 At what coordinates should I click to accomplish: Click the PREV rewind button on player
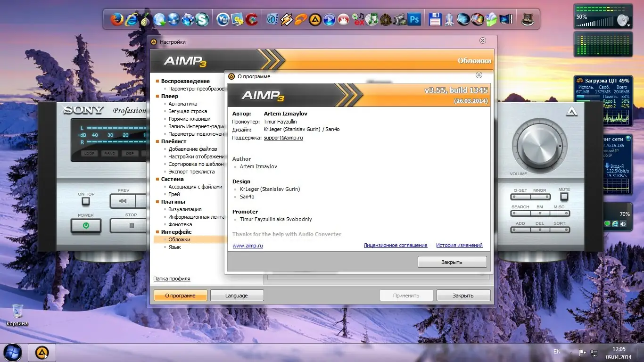(123, 201)
